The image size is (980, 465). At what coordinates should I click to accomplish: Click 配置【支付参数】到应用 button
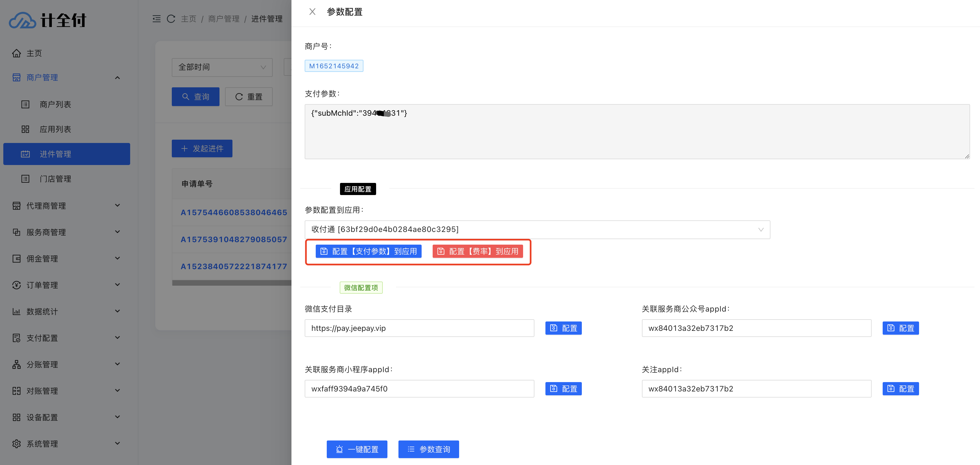coord(368,251)
